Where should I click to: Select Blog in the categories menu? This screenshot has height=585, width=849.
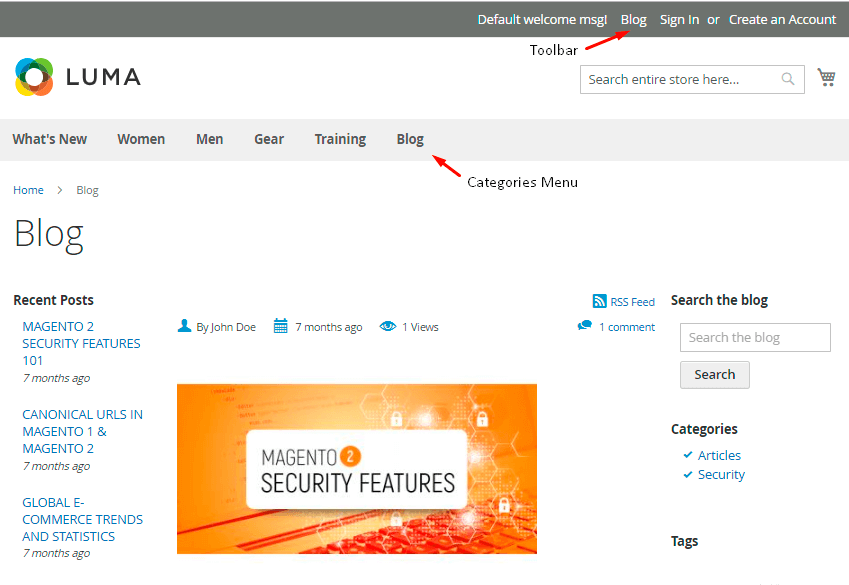pyautogui.click(x=410, y=139)
